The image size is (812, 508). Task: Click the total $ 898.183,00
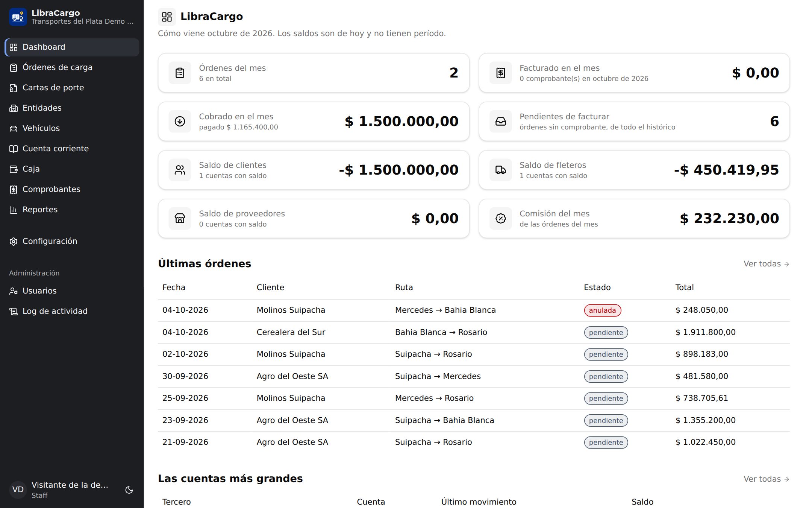coord(701,354)
